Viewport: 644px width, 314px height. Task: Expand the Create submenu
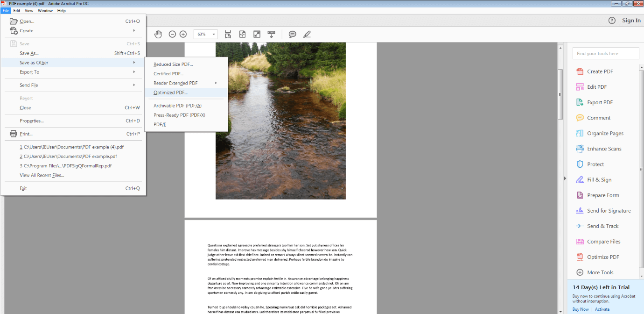tap(73, 31)
